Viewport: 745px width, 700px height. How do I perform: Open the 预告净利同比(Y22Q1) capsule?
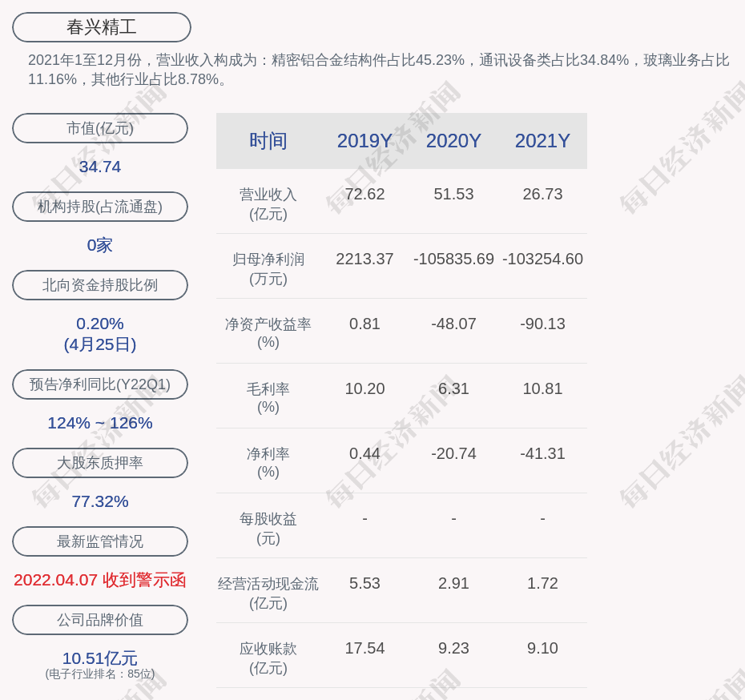click(x=100, y=384)
